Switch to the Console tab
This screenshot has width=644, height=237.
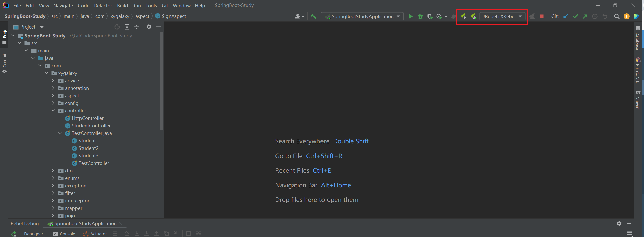64,234
